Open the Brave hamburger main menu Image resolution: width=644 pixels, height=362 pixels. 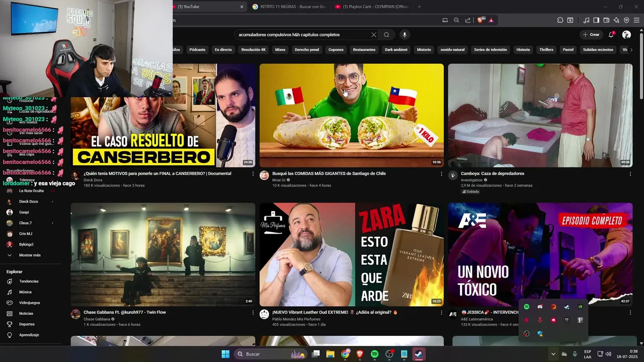coord(636,20)
